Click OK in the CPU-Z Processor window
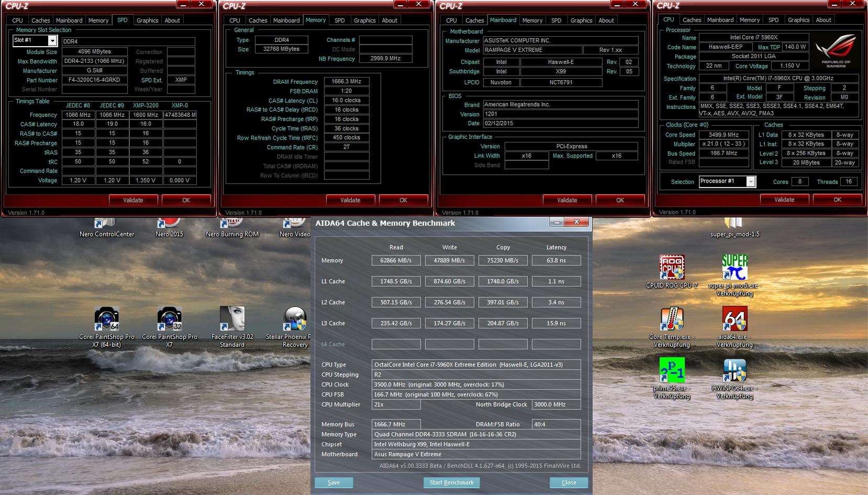The width and height of the screenshot is (868, 495). pyautogui.click(x=837, y=199)
